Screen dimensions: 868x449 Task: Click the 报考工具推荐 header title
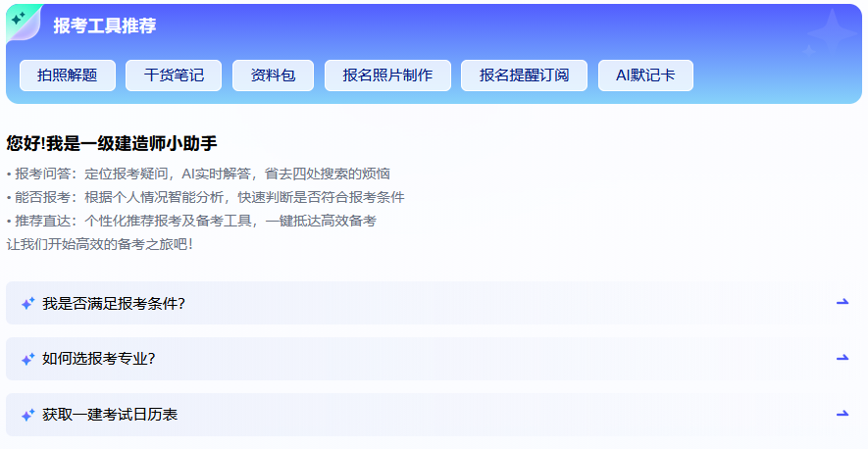105,26
